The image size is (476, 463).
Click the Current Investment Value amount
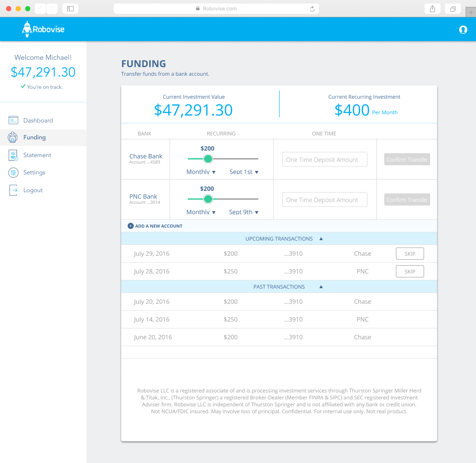click(193, 110)
